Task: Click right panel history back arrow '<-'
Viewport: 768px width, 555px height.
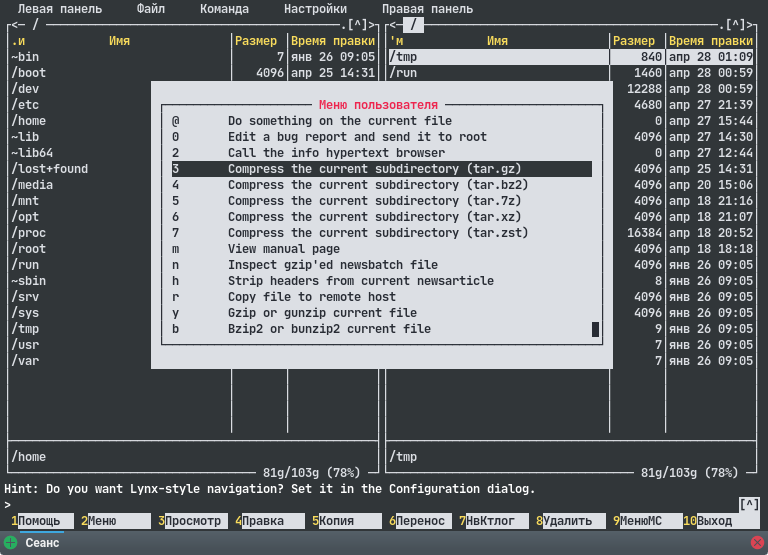Action: pos(396,24)
